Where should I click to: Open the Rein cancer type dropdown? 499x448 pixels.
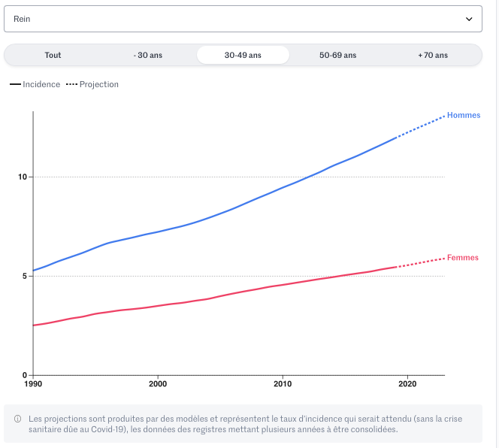coord(242,19)
